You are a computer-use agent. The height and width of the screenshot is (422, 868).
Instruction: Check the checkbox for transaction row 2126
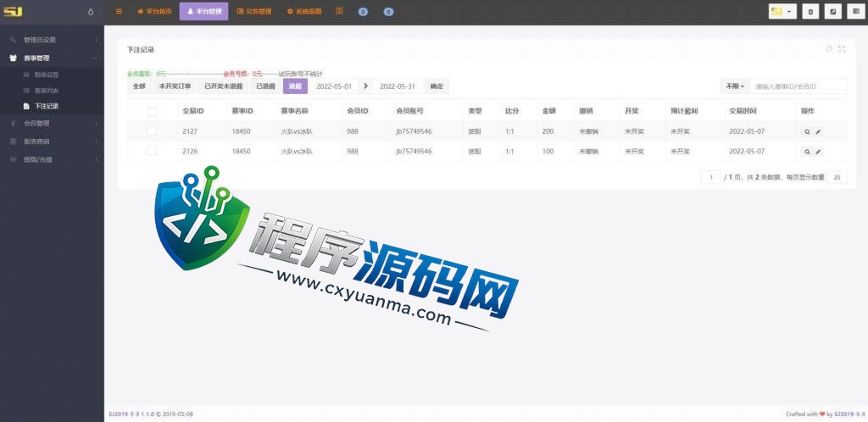152,151
